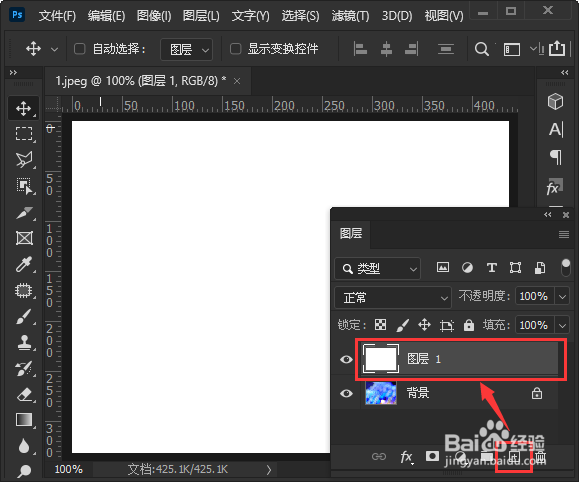579x482 pixels.
Task: Select the crop-like tool below Object Selection
Action: [x=24, y=212]
